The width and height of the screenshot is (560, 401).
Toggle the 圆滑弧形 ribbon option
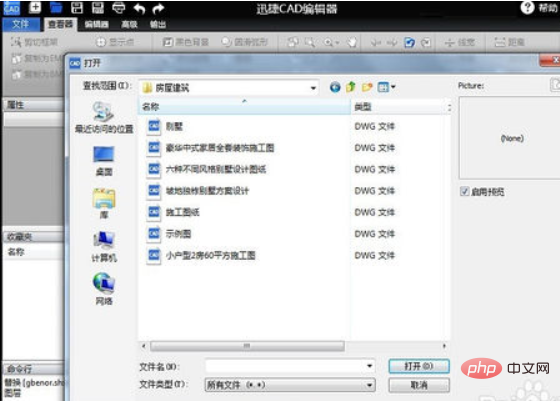click(x=245, y=42)
